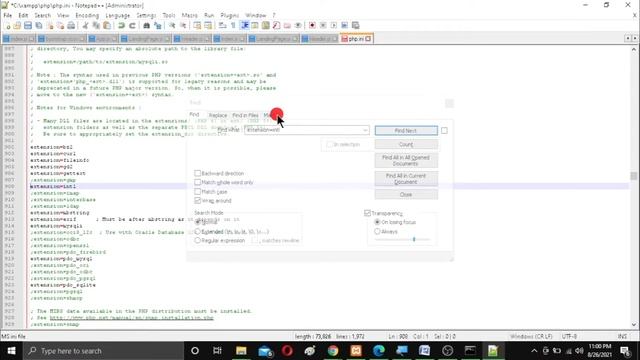Screen dimensions: 640x360
Task: Select the Always transparency radio button
Action: (x=377, y=231)
